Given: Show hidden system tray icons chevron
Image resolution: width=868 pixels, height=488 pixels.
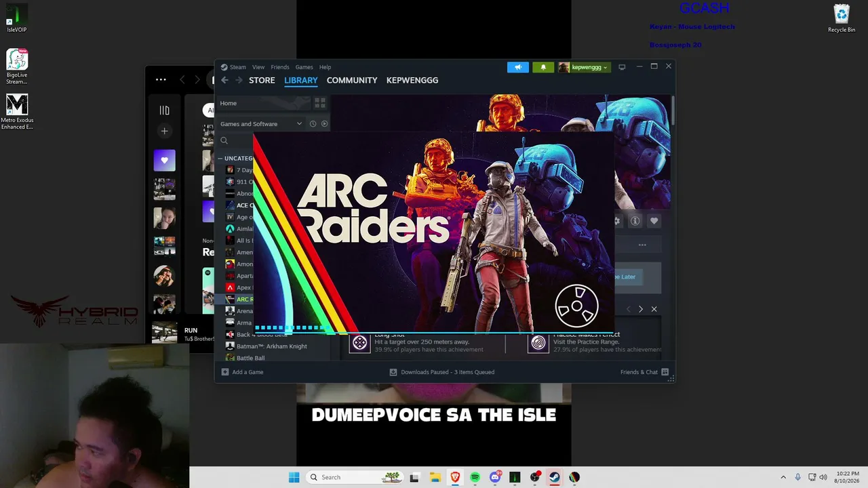Looking at the screenshot, I should coord(783,477).
